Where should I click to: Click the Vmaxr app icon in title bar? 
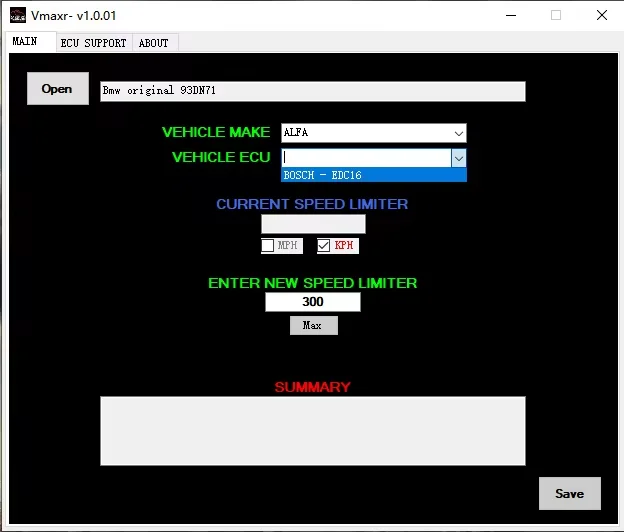point(18,15)
